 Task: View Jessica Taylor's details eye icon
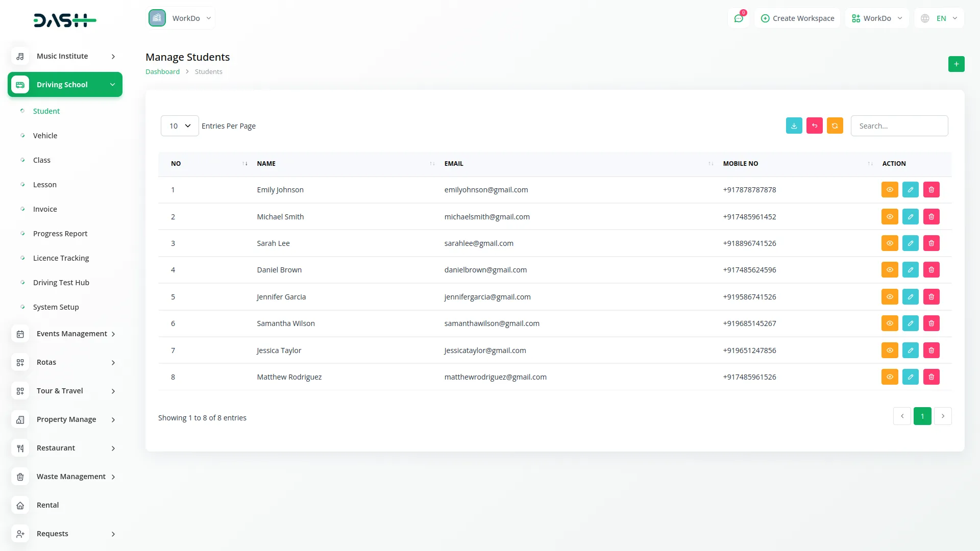coord(889,350)
